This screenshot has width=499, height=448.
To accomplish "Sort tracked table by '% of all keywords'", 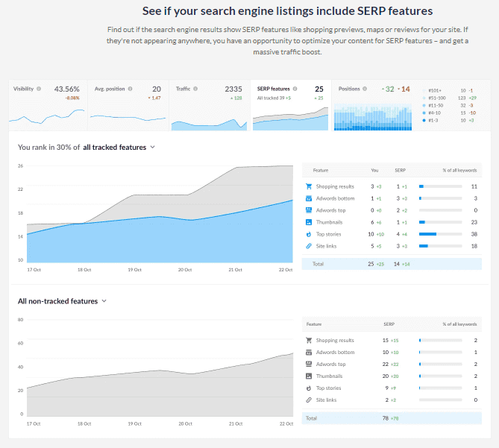I will 459,171.
